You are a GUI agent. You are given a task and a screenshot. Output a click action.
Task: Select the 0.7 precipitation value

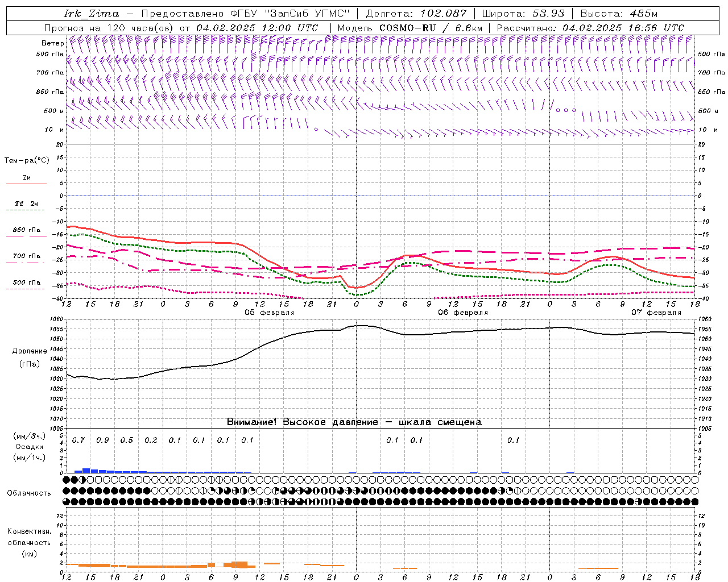pyautogui.click(x=78, y=440)
